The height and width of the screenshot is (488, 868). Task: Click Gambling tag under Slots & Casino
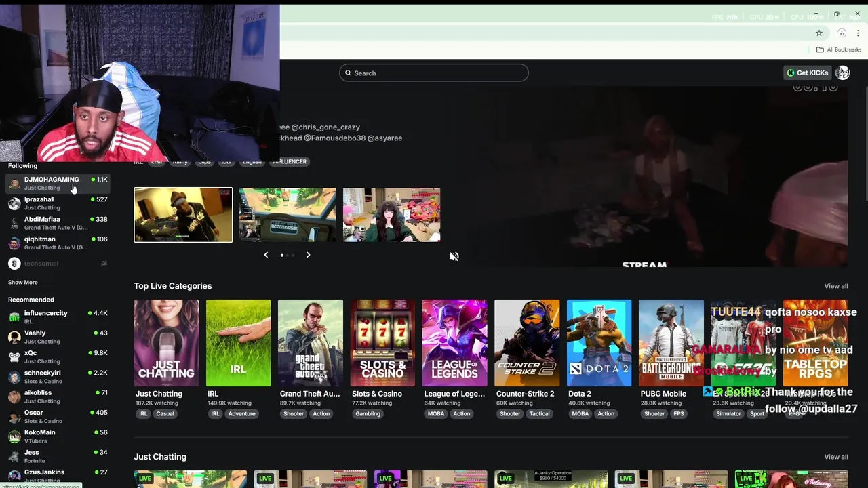[x=368, y=414]
